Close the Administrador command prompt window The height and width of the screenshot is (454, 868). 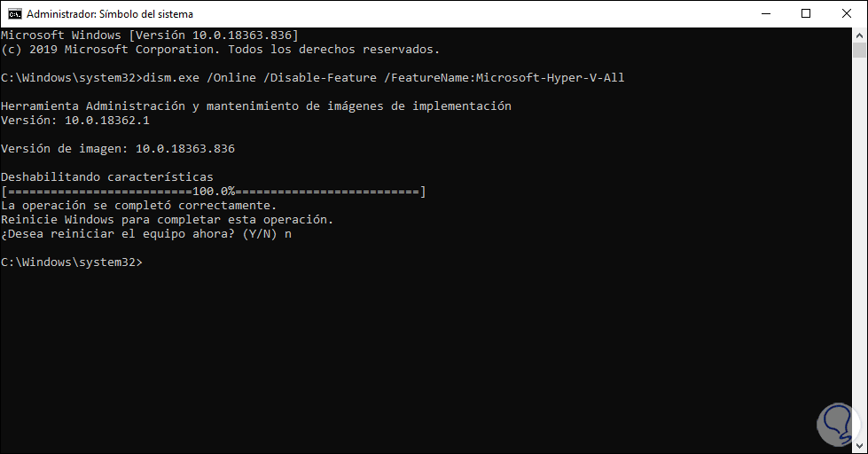coord(846,14)
